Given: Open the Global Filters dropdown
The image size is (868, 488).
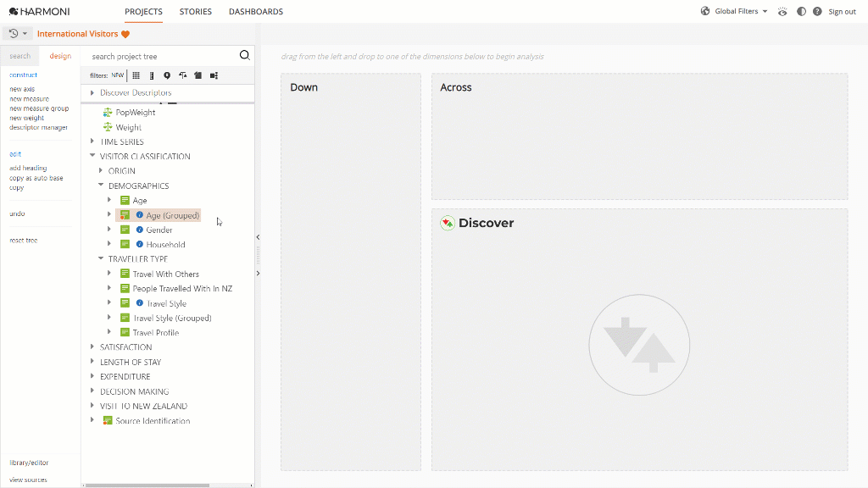Looking at the screenshot, I should [741, 11].
